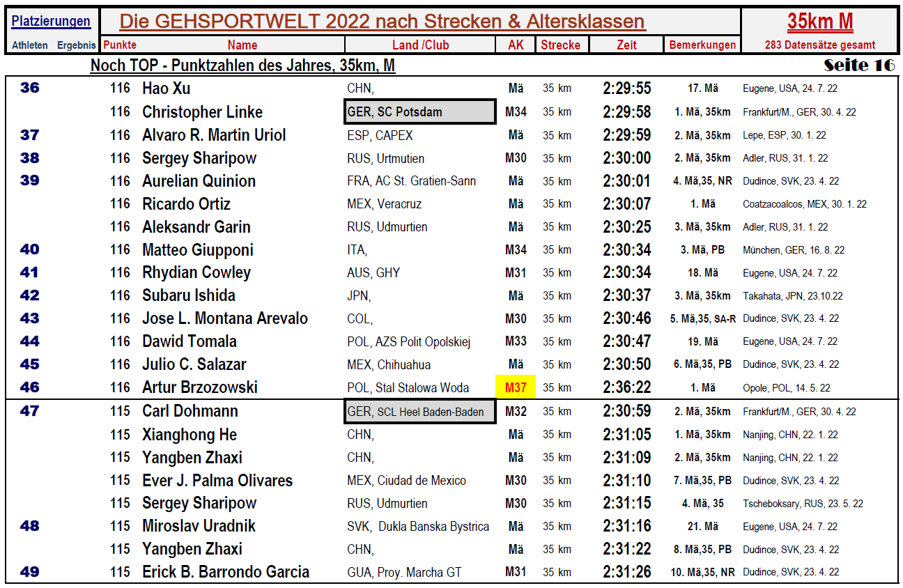Click the Seite 16 page label
This screenshot has height=588, width=903.
(859, 65)
